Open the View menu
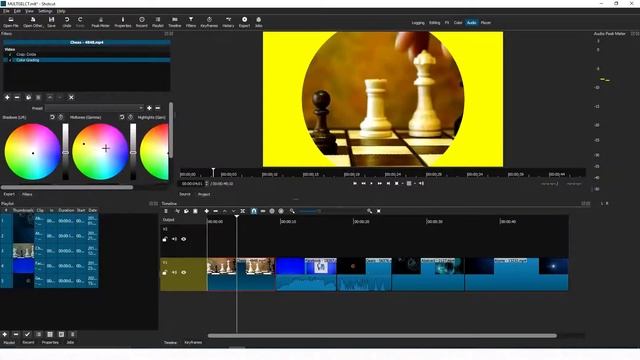Viewport: 640px width, 360px height. click(29, 11)
